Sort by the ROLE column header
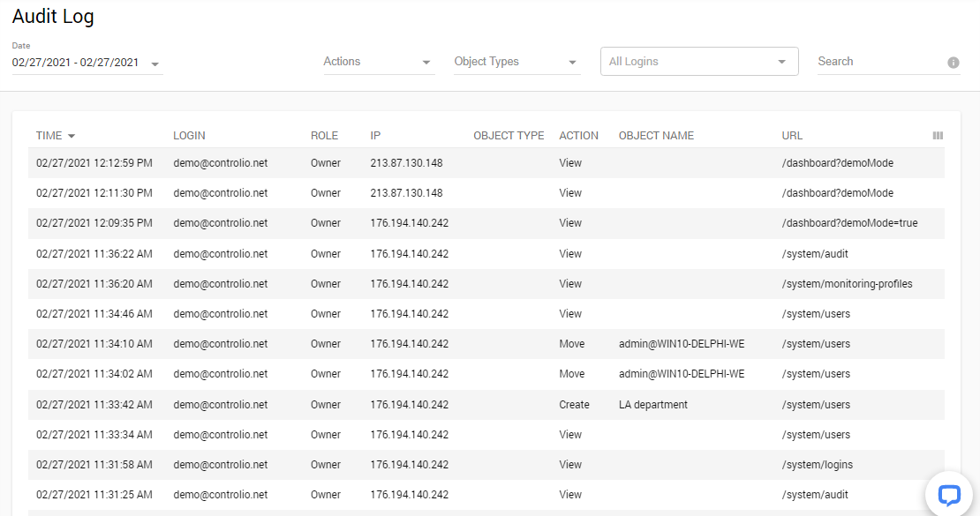The image size is (980, 516). pyautogui.click(x=324, y=136)
